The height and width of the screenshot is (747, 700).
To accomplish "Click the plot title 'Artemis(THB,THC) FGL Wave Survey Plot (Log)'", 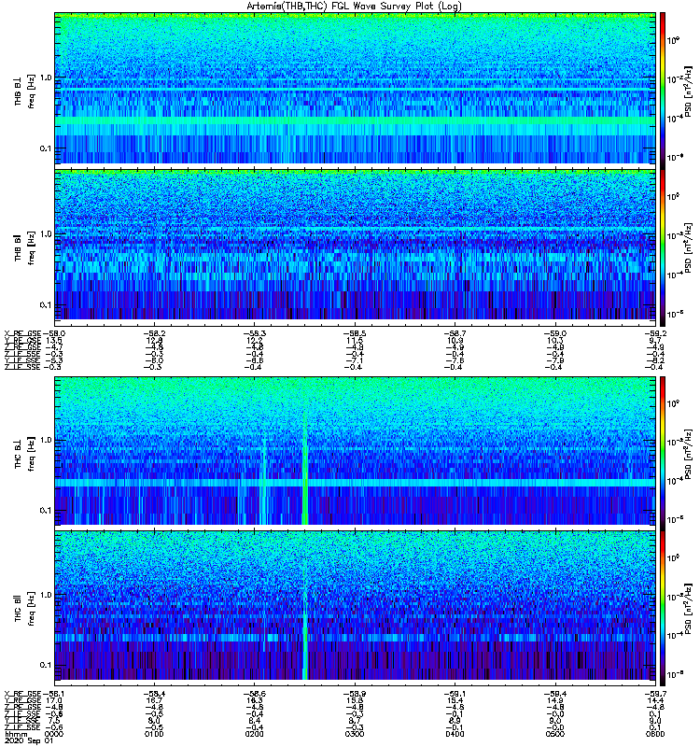I will pos(354,7).
